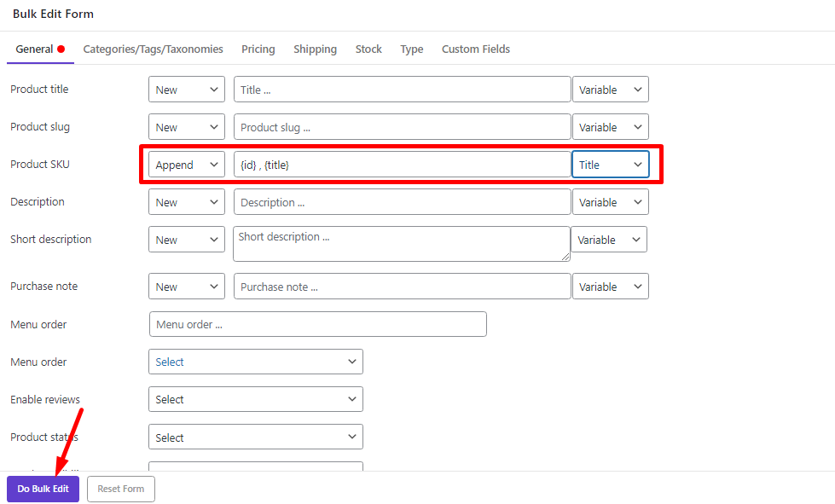
Task: Open Product title operator dropdown
Action: tap(187, 90)
